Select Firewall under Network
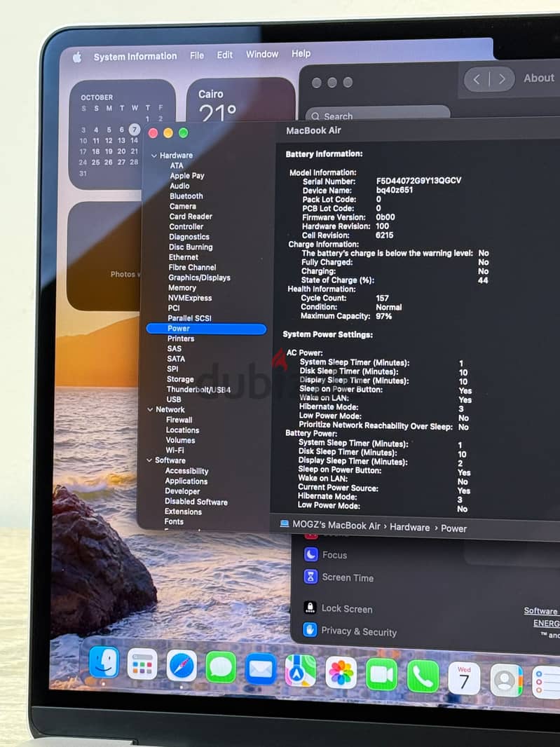560x747 pixels. 179,420
